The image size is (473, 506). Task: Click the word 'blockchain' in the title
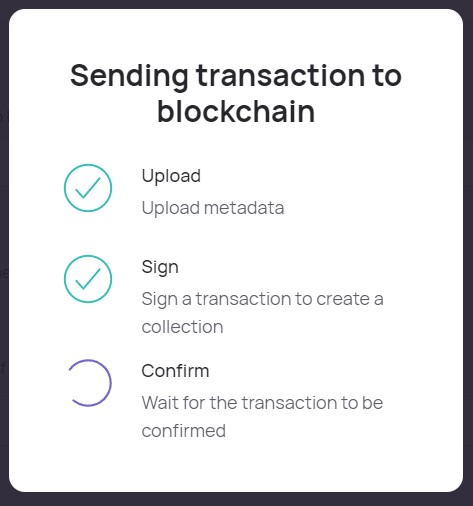[236, 111]
